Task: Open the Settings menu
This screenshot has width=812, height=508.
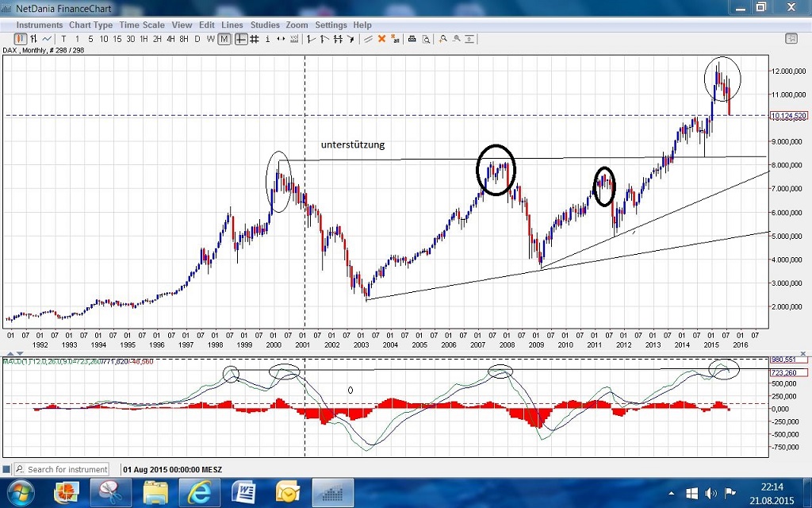Action: pyautogui.click(x=331, y=25)
